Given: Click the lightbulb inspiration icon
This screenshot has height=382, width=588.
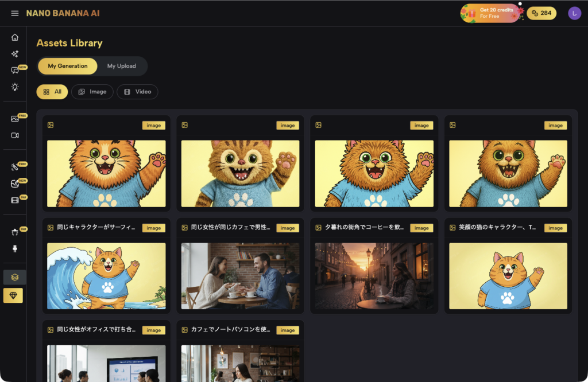Looking at the screenshot, I should [x=15, y=87].
